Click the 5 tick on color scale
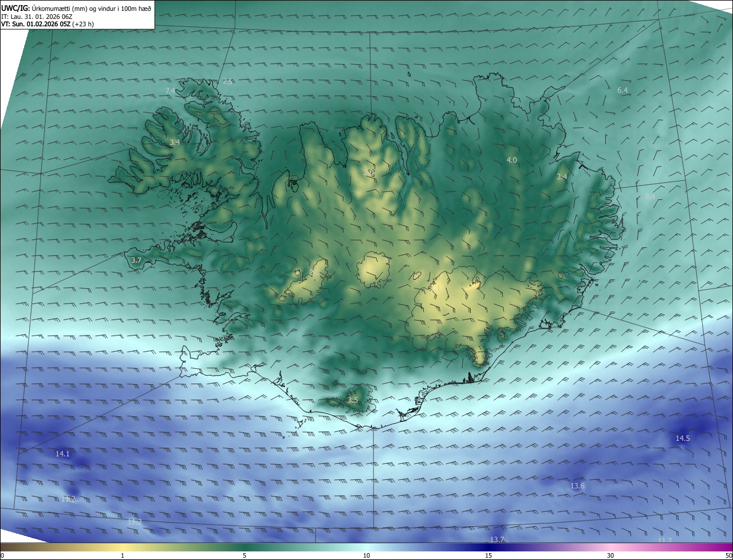This screenshot has height=560, width=733. [245, 555]
